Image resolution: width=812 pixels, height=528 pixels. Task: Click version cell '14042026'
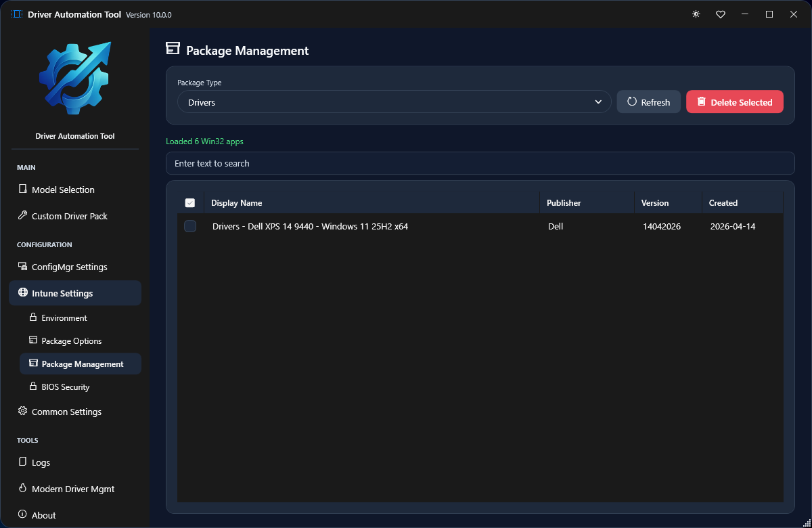[662, 226]
